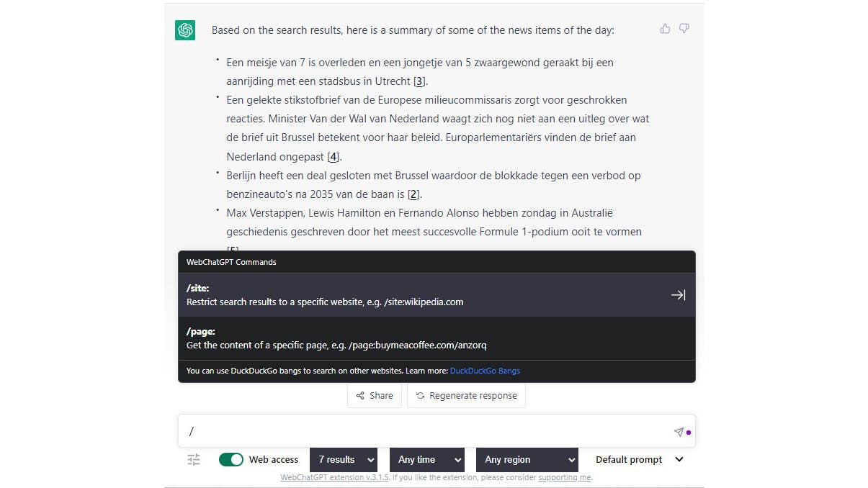The width and height of the screenshot is (868, 488).
Task: Open the WebChatGPT options sliders icon
Action: click(x=194, y=459)
